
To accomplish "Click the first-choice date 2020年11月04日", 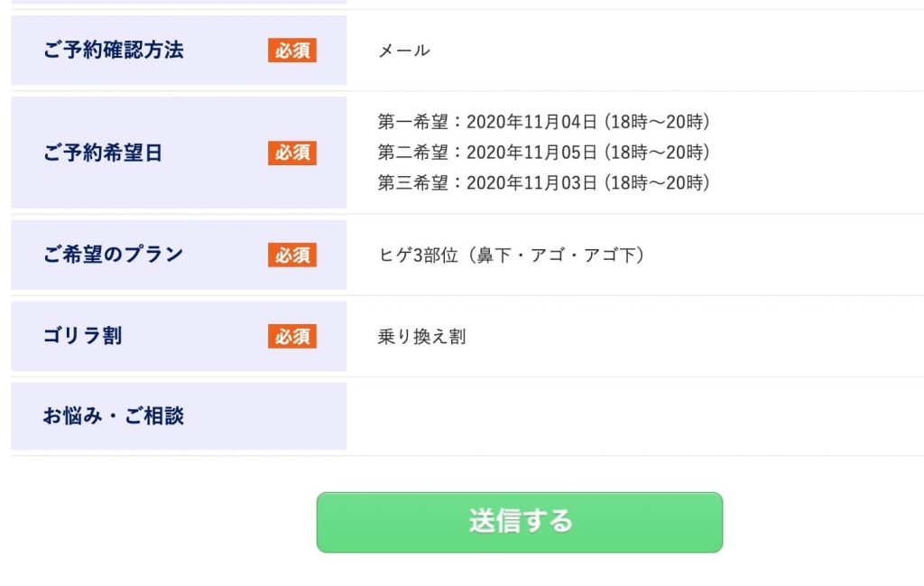I will point(531,122).
